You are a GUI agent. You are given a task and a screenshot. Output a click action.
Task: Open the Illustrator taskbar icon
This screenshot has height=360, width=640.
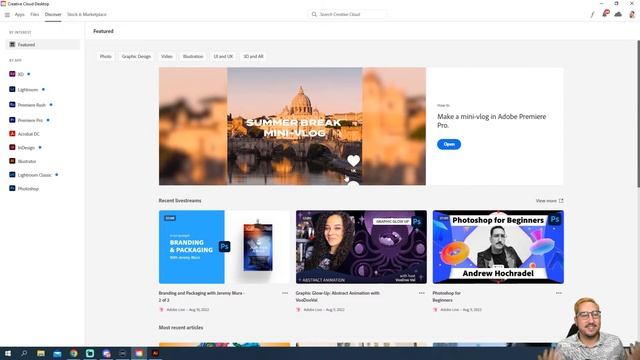coord(156,353)
